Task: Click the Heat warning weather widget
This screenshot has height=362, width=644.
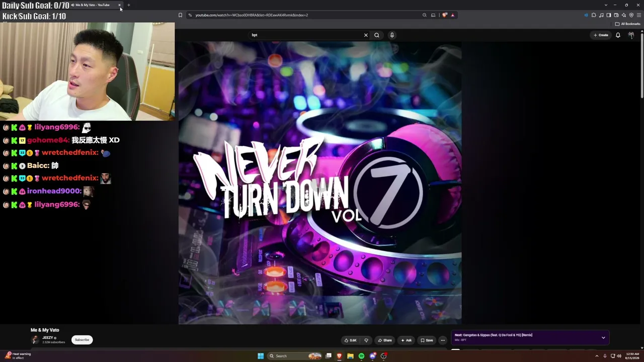Action: click(18, 356)
